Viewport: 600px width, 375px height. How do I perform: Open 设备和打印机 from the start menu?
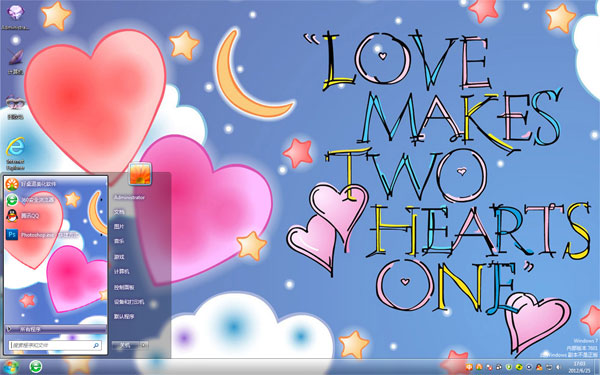(x=129, y=302)
